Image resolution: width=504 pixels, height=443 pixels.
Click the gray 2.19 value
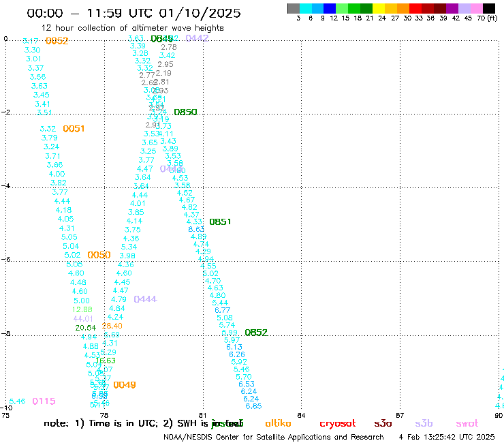pyautogui.click(x=163, y=73)
